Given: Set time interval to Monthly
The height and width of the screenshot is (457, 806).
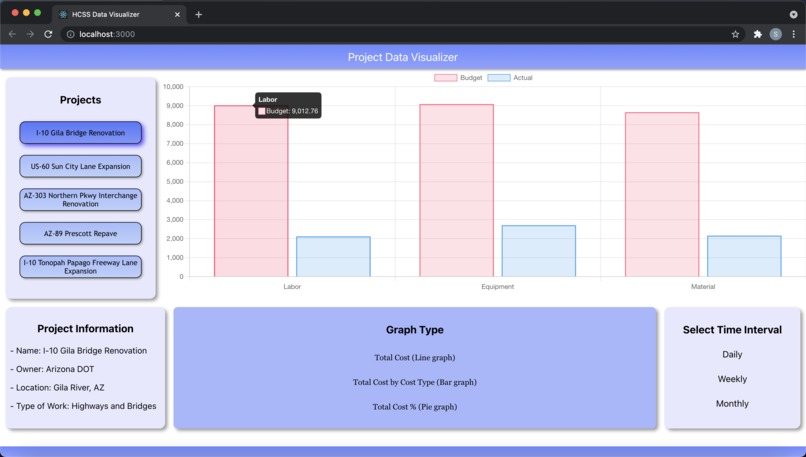Looking at the screenshot, I should pyautogui.click(x=732, y=404).
